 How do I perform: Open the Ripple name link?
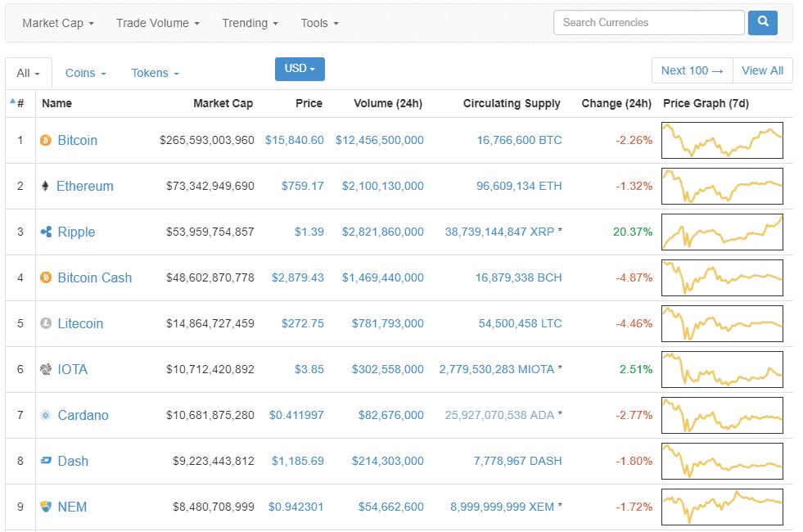click(76, 232)
